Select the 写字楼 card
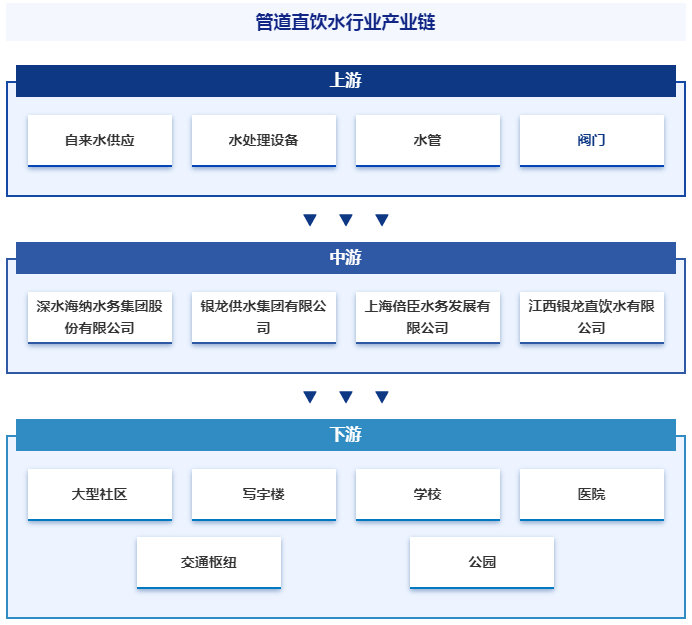Screen dimensions: 692x625 (x=264, y=494)
